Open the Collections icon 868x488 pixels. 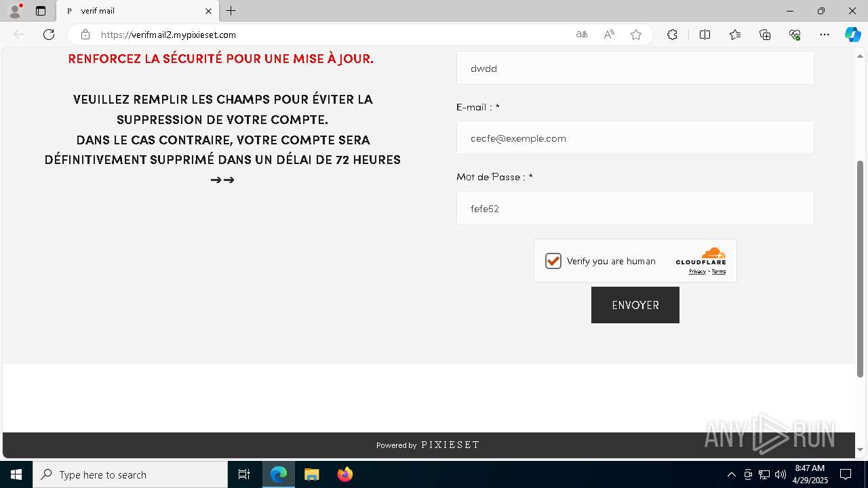(x=765, y=35)
